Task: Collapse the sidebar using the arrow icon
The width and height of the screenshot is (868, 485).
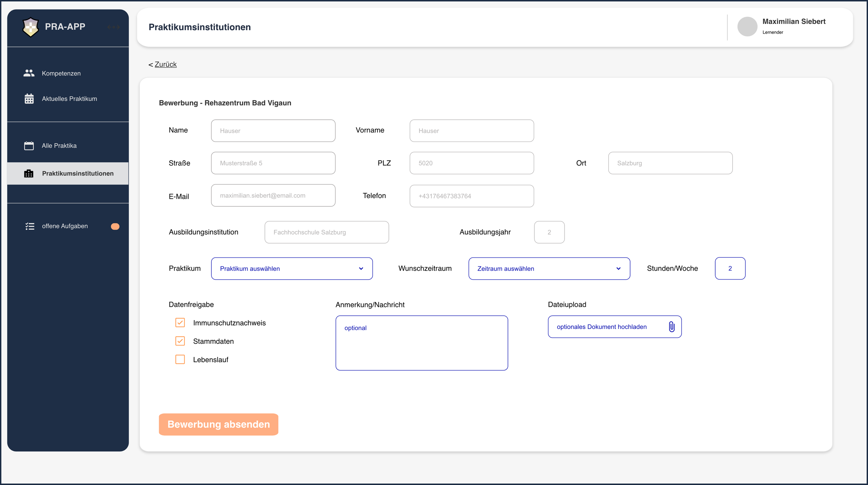Action: tap(113, 27)
